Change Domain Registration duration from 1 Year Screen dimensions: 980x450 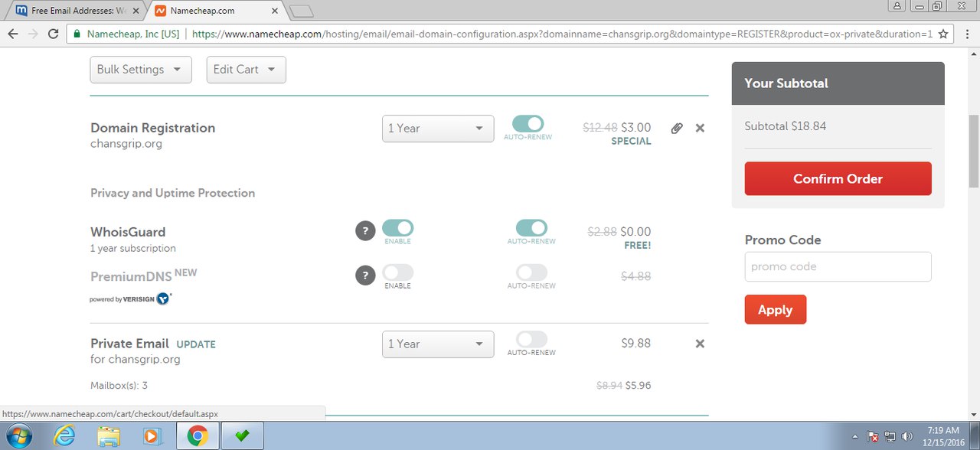coord(438,129)
